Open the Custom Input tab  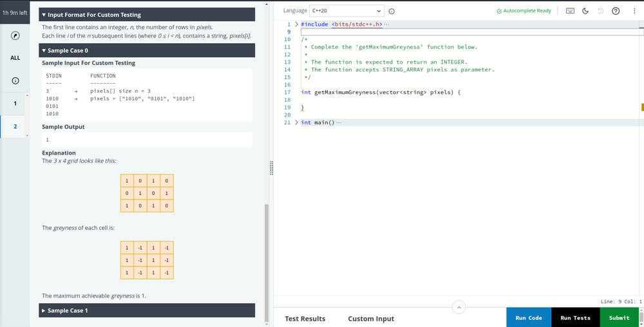point(371,319)
